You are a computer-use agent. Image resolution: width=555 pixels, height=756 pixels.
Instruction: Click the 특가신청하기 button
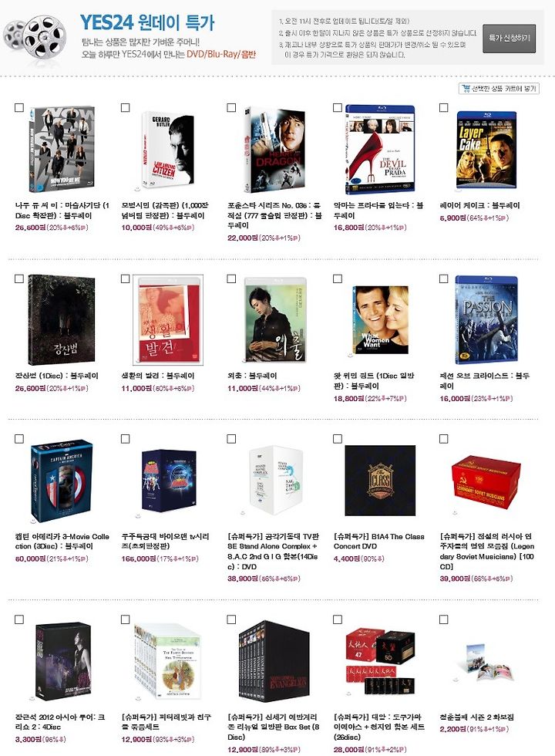510,39
